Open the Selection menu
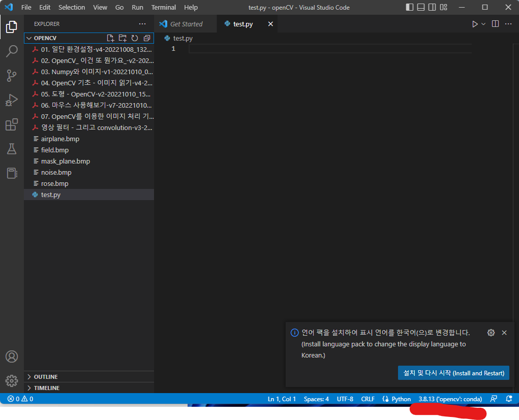The height and width of the screenshot is (420, 519). [x=72, y=7]
